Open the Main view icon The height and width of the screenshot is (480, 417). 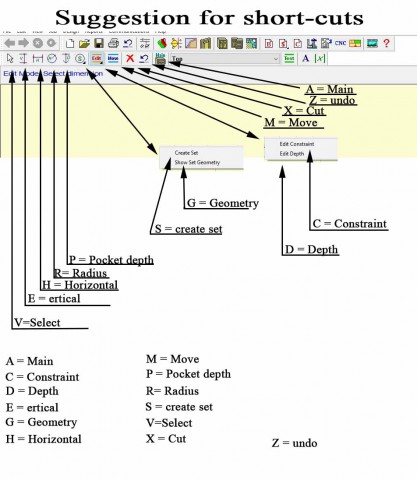pyautogui.click(x=161, y=59)
